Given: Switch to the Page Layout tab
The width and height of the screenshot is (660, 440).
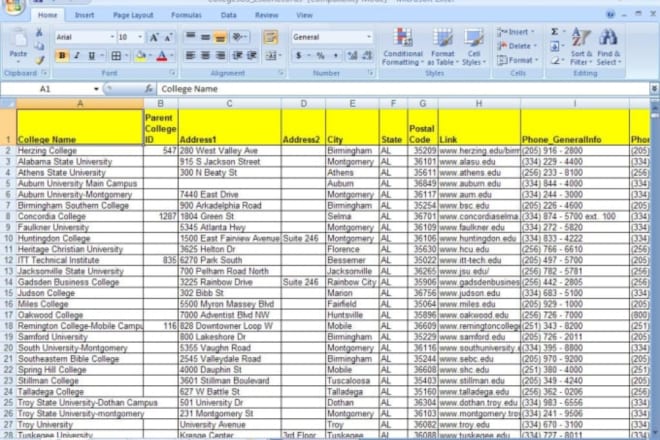Looking at the screenshot, I should click(x=133, y=15).
